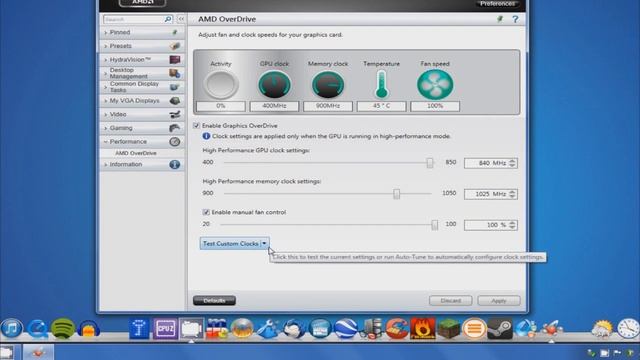Click the memory clock MHz spinner arrows
640x360 pixels.
point(513,194)
